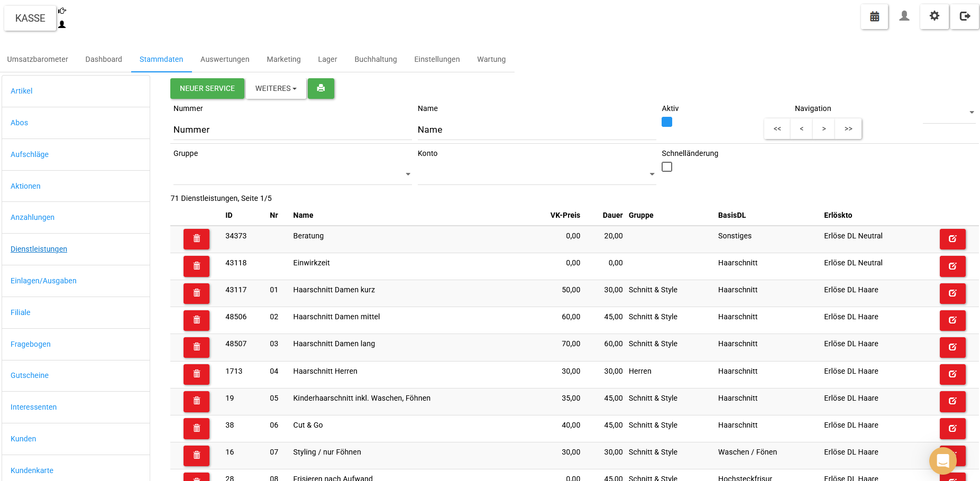Delete the Cut & Go service
Image resolution: width=980 pixels, height=481 pixels.
click(x=196, y=428)
